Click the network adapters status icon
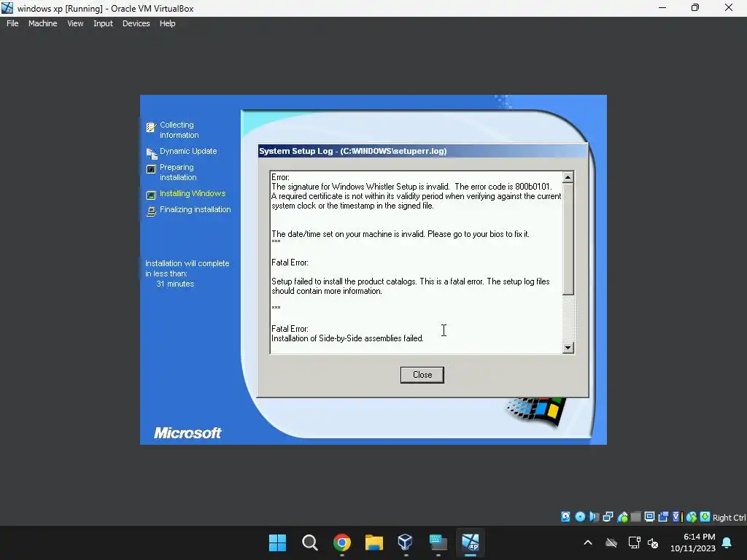The height and width of the screenshot is (560, 747). point(608,517)
